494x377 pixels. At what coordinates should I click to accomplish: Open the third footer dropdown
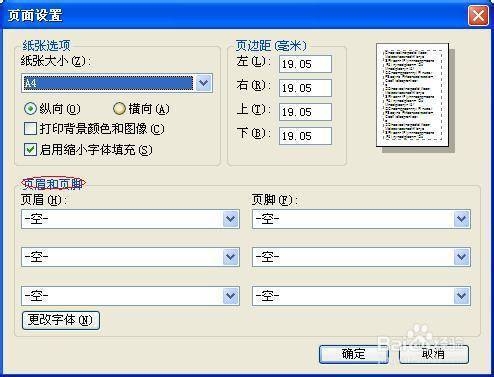point(361,296)
